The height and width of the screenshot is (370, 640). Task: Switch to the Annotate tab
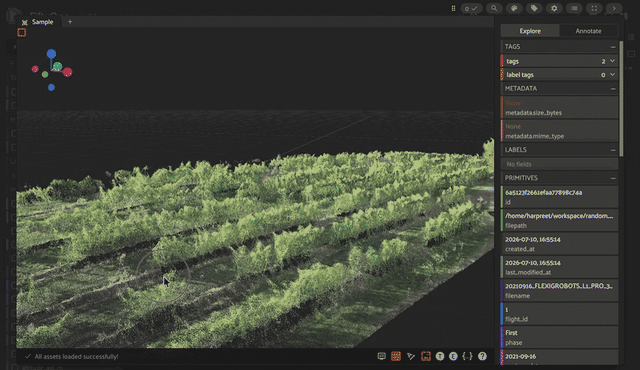588,31
